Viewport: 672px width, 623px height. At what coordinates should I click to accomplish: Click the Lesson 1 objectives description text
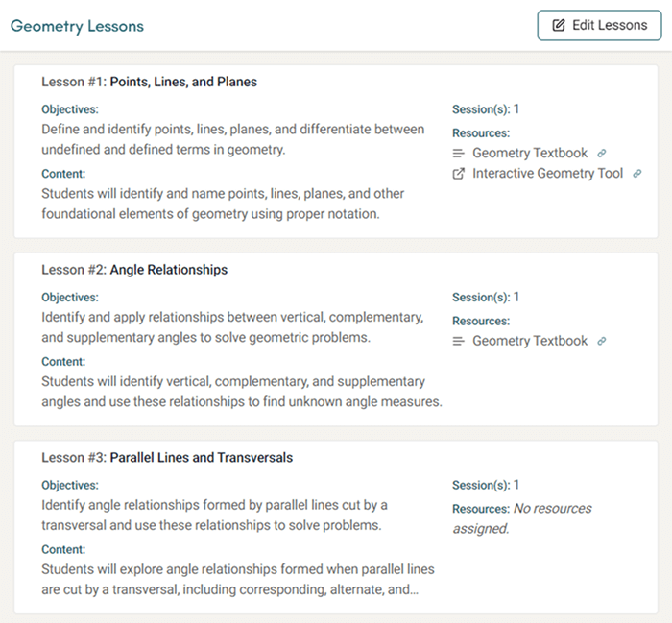(232, 140)
